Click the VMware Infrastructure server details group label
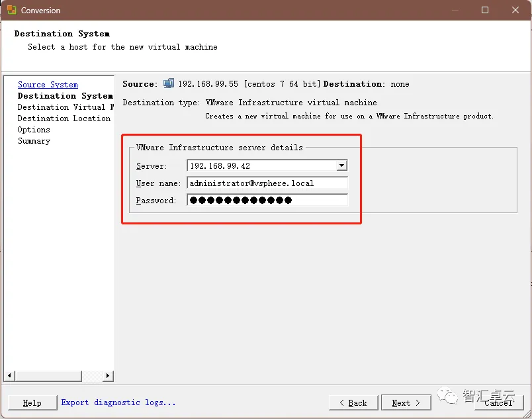This screenshot has width=532, height=419. point(220,148)
